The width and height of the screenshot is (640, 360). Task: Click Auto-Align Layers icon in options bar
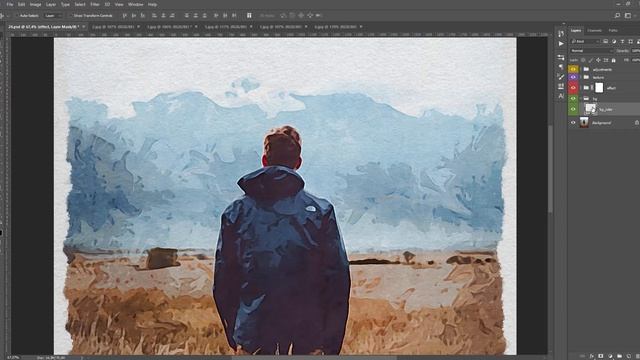point(249,16)
